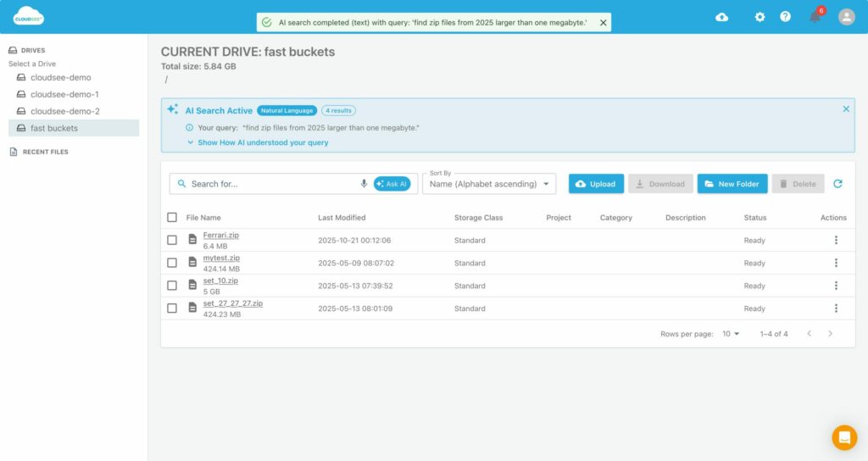
Task: Click the Total size: 5.84 GB text
Action: [x=198, y=66]
